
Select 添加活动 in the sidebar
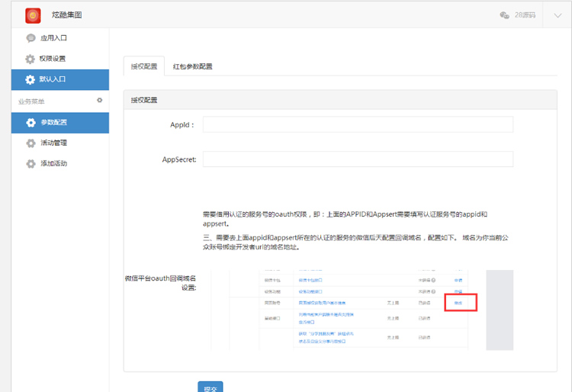[53, 164]
